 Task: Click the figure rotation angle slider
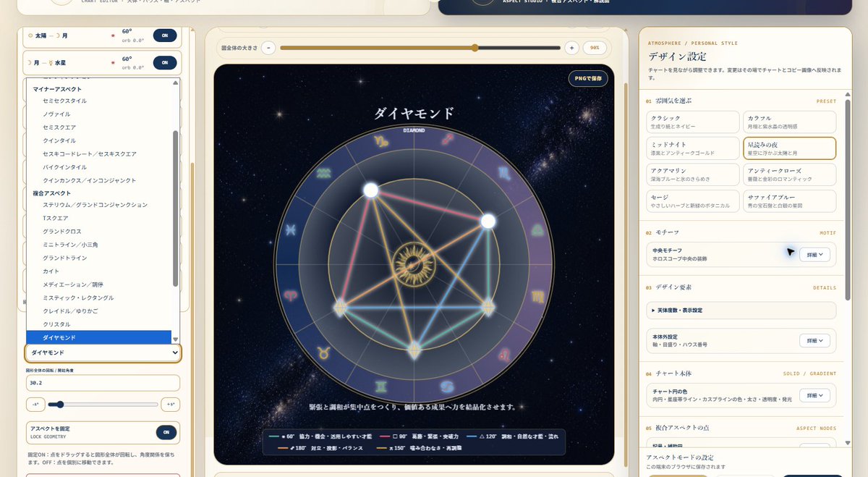pos(103,405)
